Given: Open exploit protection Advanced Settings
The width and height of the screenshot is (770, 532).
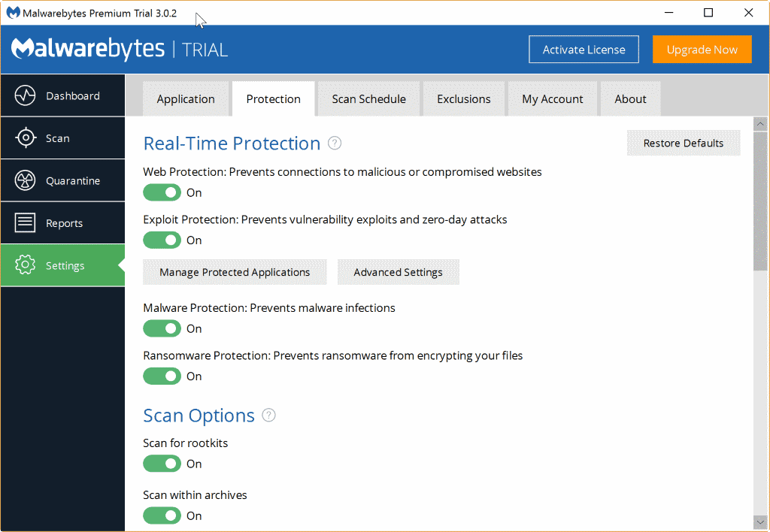Looking at the screenshot, I should coord(399,272).
